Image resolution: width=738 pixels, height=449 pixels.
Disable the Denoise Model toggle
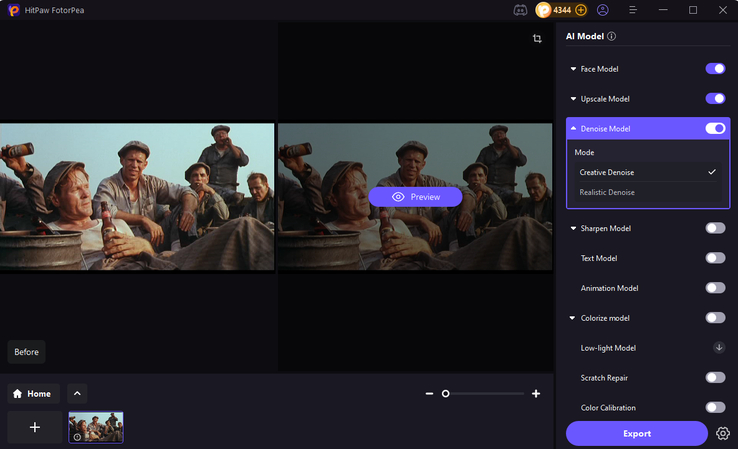(x=715, y=128)
